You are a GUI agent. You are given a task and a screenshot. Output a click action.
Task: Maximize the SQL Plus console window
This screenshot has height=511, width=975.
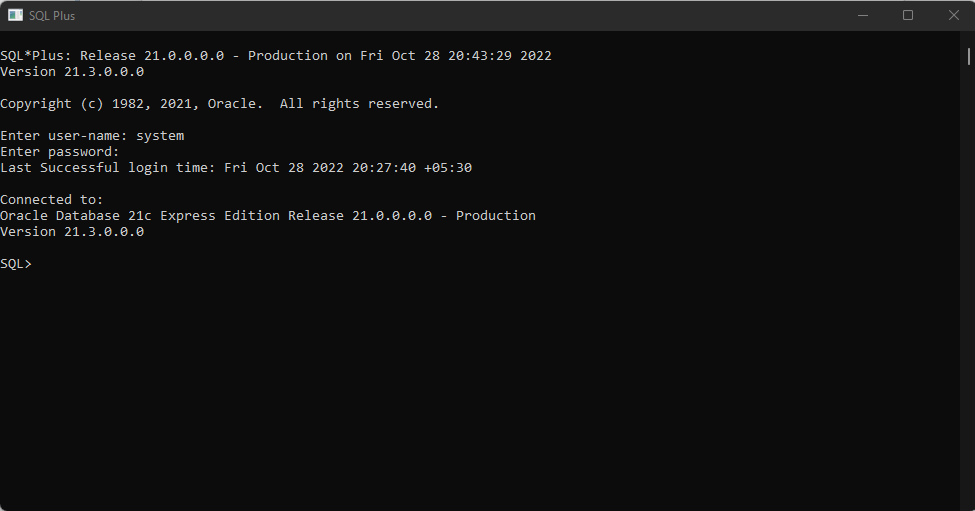(x=908, y=15)
